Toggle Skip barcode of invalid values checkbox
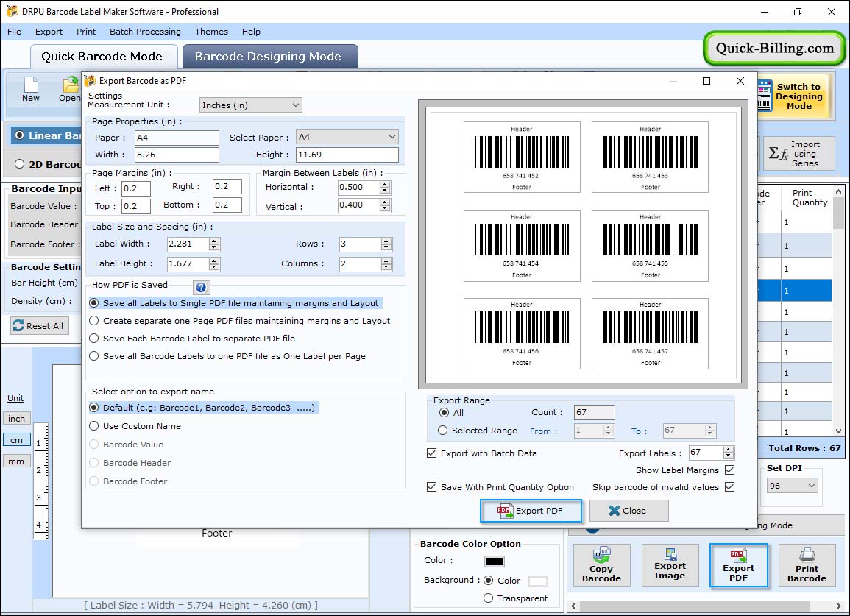 coord(729,487)
